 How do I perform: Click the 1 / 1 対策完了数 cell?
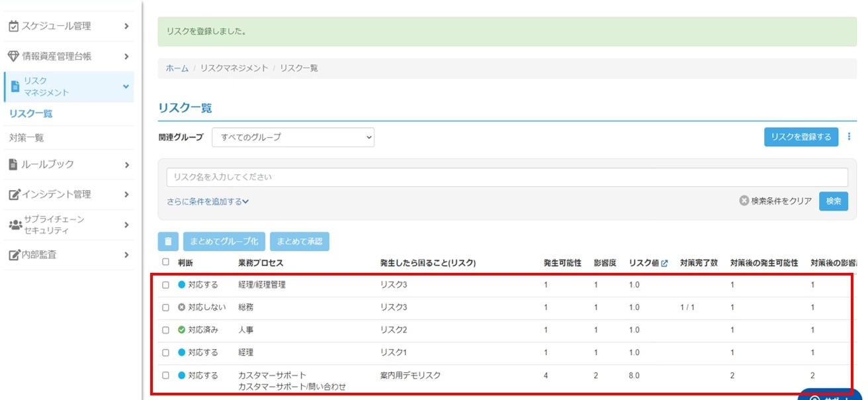[x=687, y=307]
